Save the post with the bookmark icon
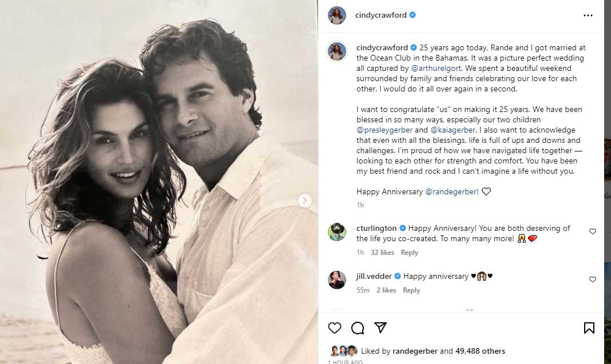This screenshot has width=611, height=364. (589, 327)
